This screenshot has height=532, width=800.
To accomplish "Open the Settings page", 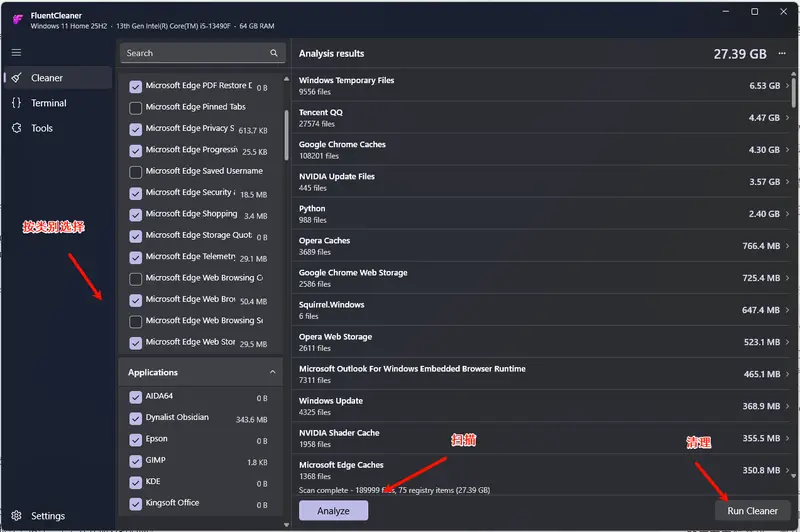I will pos(58,516).
